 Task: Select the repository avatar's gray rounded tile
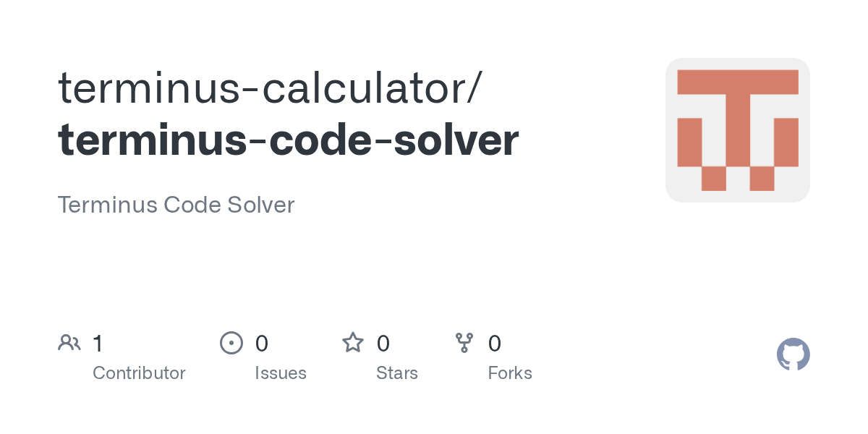(738, 130)
